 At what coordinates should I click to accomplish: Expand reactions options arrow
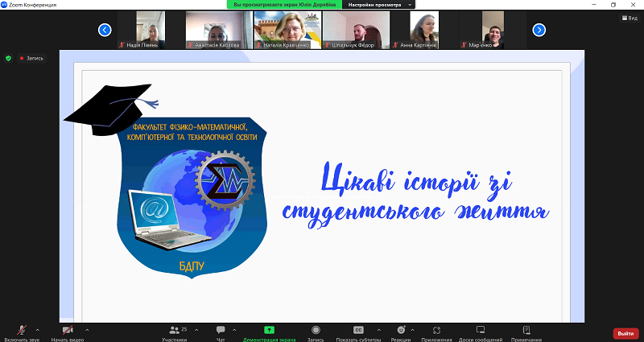(412, 330)
